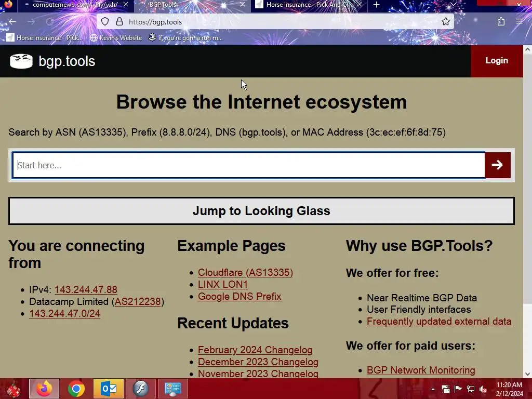Open the Firefox hamburger menu

pos(520,22)
